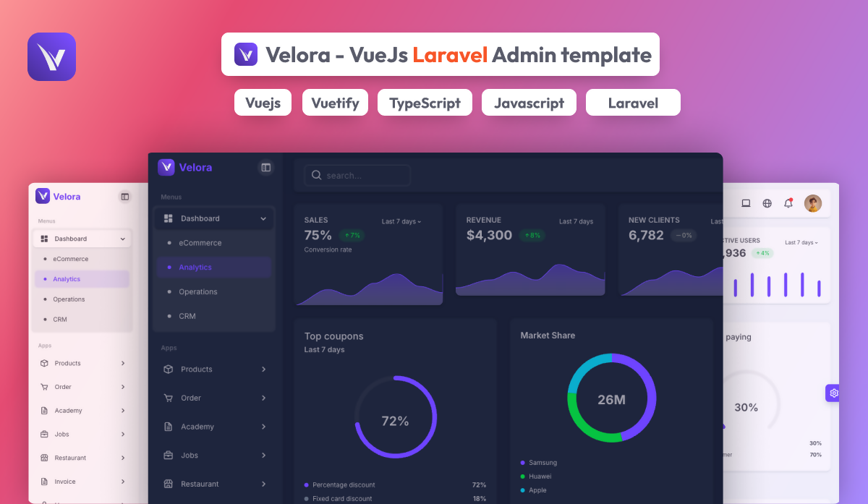This screenshot has height=504, width=868.
Task: Select Analytics in the dark sidebar
Action: (x=195, y=268)
